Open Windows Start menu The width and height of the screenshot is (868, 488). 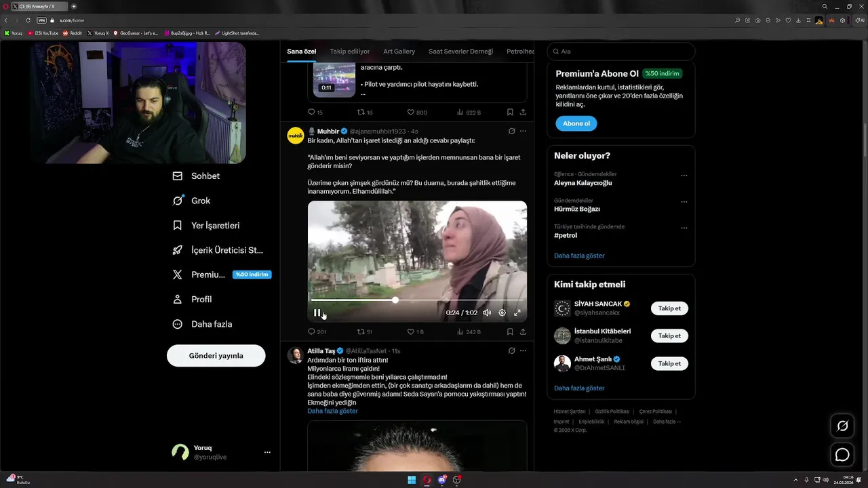(412, 480)
